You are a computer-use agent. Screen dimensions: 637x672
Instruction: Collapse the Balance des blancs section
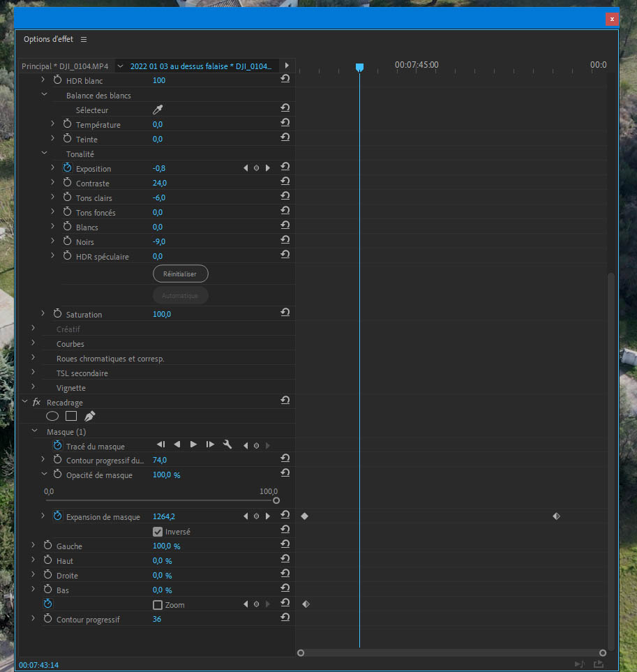pyautogui.click(x=44, y=94)
